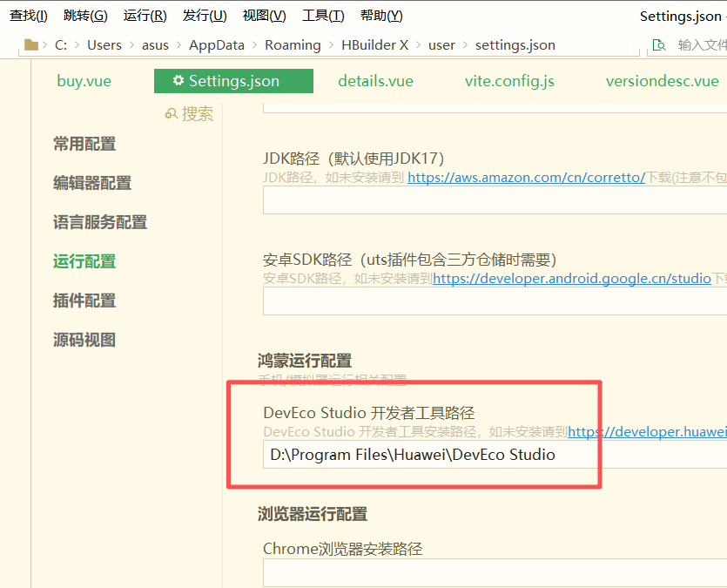Open the developer.huawei link for DevEco Studio

tap(647, 432)
